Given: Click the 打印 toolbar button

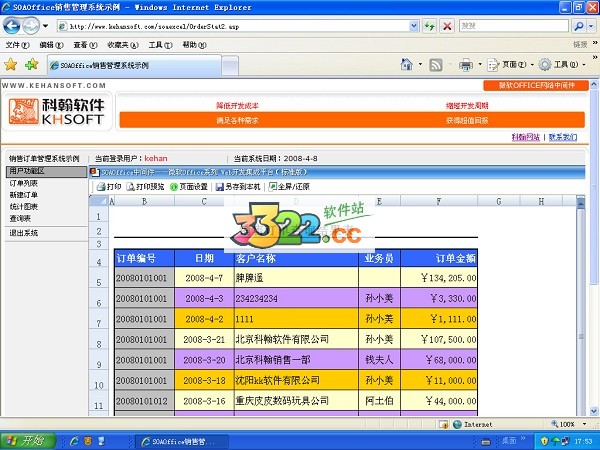Looking at the screenshot, I should [109, 186].
